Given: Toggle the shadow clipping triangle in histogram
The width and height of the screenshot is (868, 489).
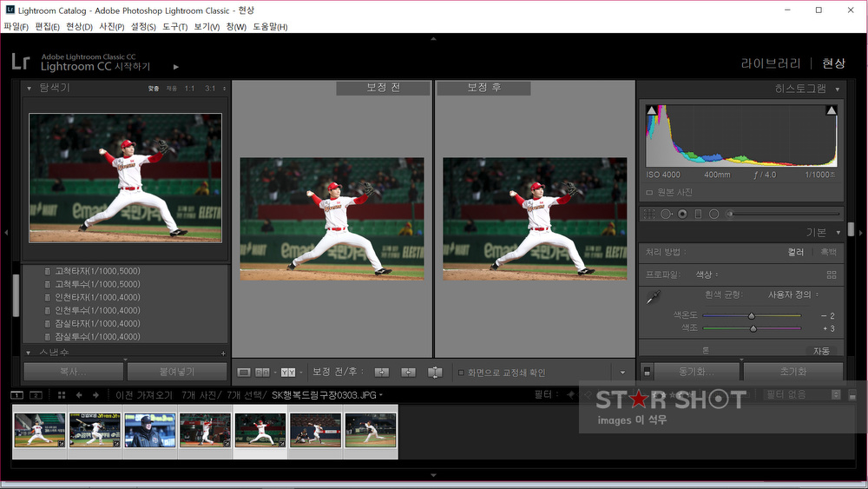Looking at the screenshot, I should pyautogui.click(x=652, y=110).
